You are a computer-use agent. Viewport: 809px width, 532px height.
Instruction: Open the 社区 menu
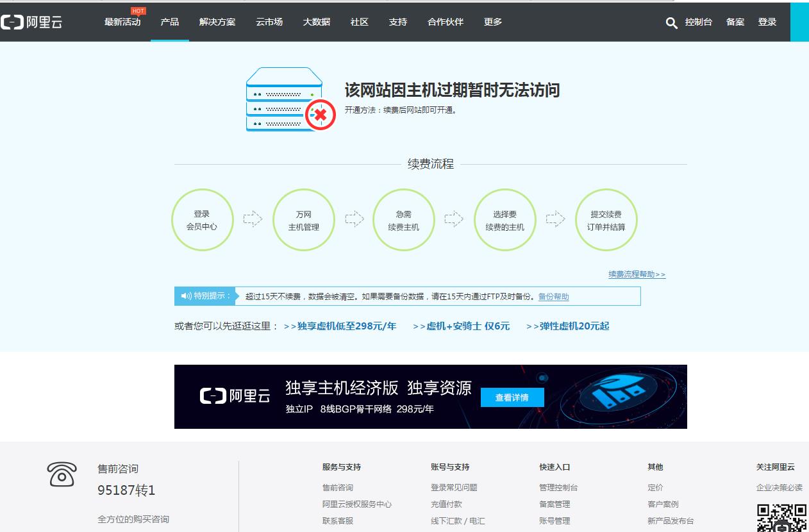[360, 22]
